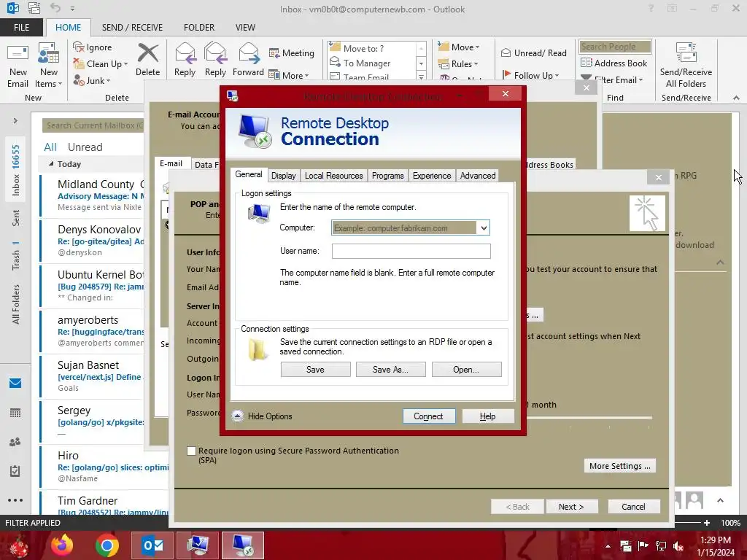This screenshot has width=747, height=560.
Task: Click the User name field
Action: pos(411,251)
